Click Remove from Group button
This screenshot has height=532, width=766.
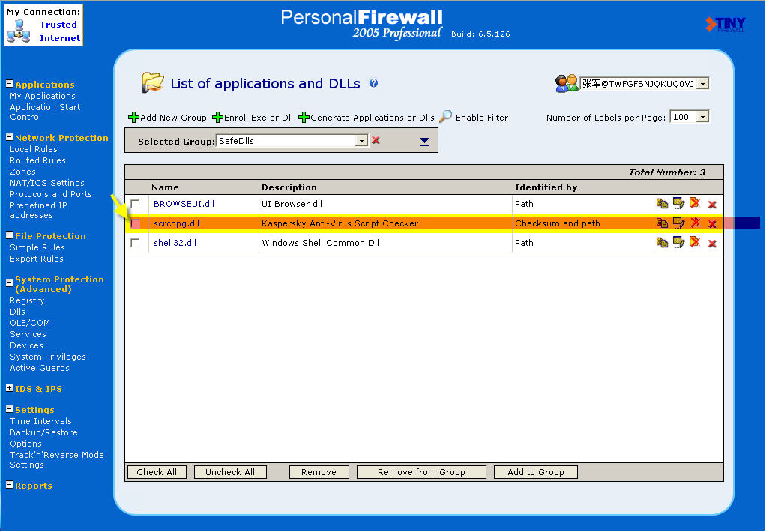[421, 472]
